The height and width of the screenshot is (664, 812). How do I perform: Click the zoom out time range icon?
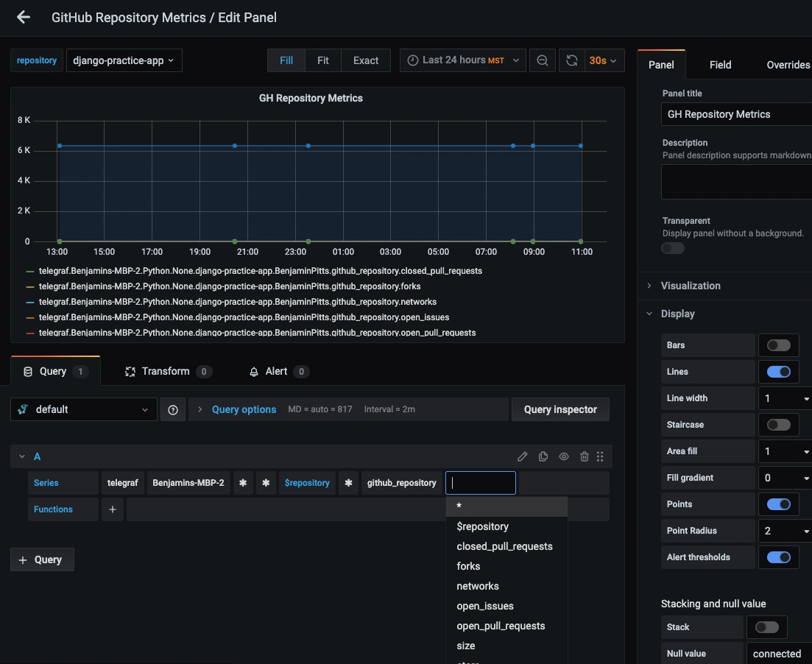[543, 60]
